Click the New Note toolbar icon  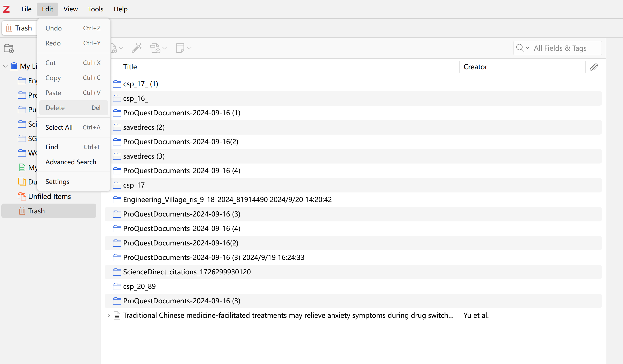180,48
